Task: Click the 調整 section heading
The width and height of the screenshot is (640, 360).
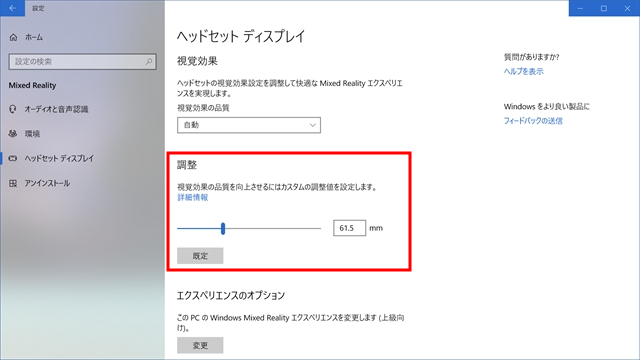Action: coord(187,165)
